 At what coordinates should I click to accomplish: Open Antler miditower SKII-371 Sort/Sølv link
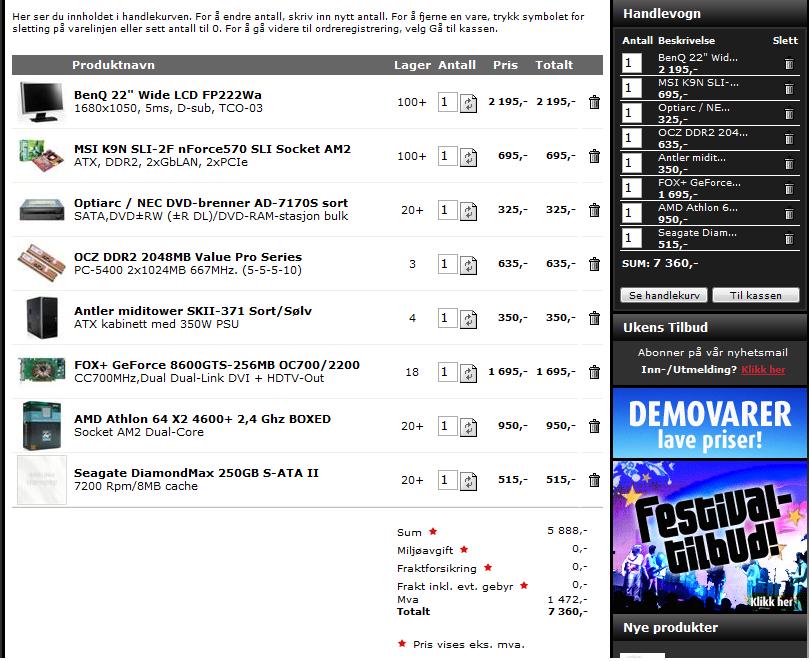point(193,311)
